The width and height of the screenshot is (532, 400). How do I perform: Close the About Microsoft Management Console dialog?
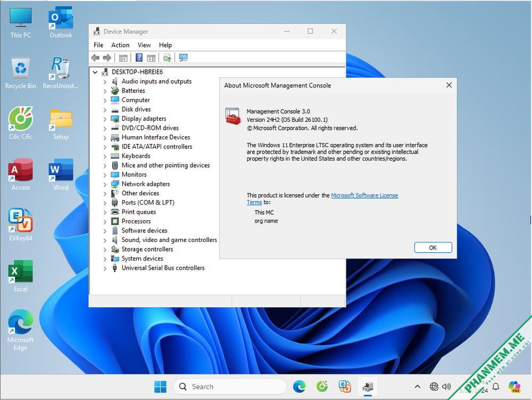[449, 85]
